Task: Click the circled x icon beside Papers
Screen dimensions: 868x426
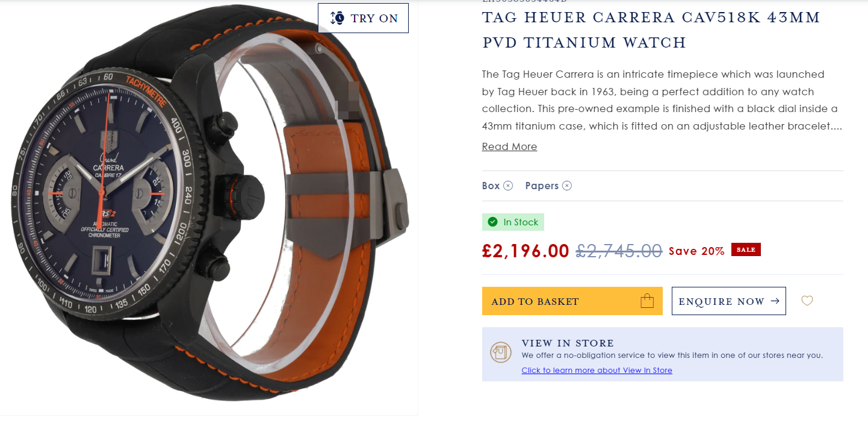Action: click(567, 186)
